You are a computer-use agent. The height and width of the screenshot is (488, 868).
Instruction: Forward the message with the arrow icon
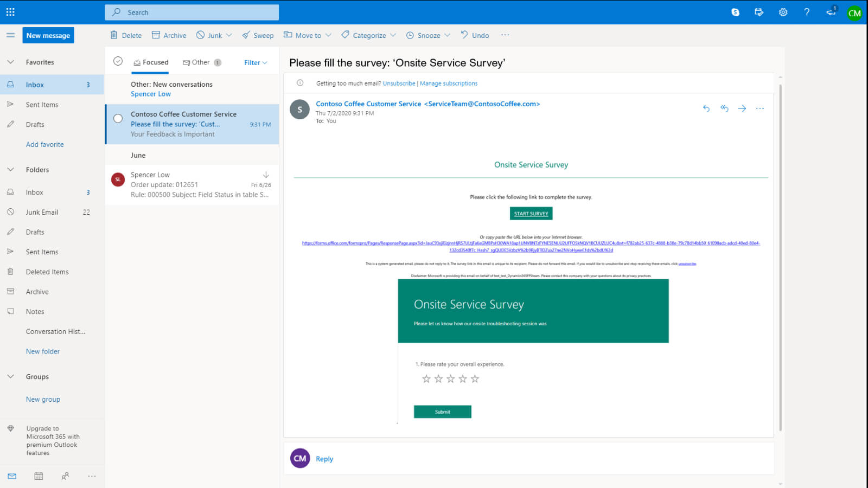pyautogui.click(x=742, y=108)
